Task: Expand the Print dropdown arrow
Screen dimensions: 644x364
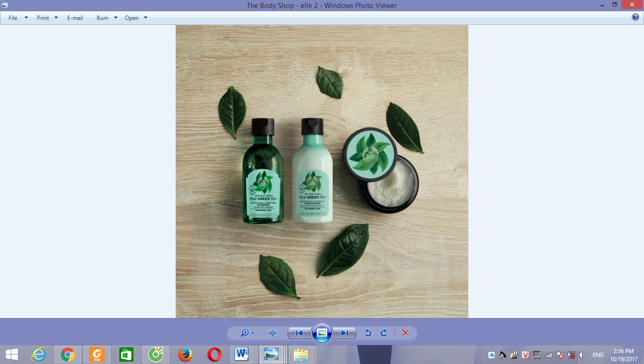Action: (x=56, y=18)
